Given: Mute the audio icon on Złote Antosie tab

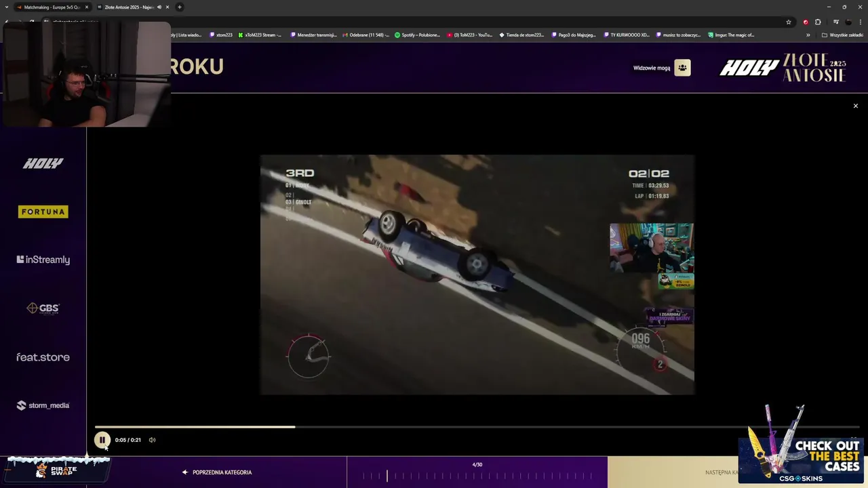Looking at the screenshot, I should pyautogui.click(x=159, y=7).
